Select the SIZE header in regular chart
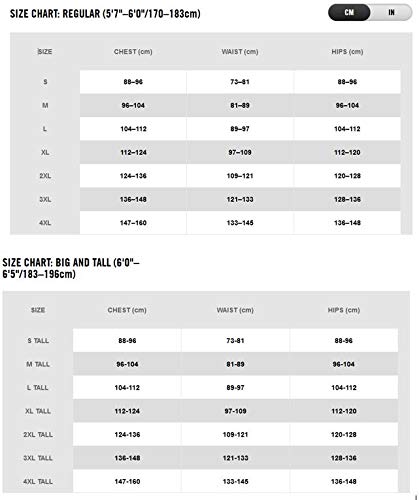Image resolution: width=419 pixels, height=500 pixels. pos(45,52)
